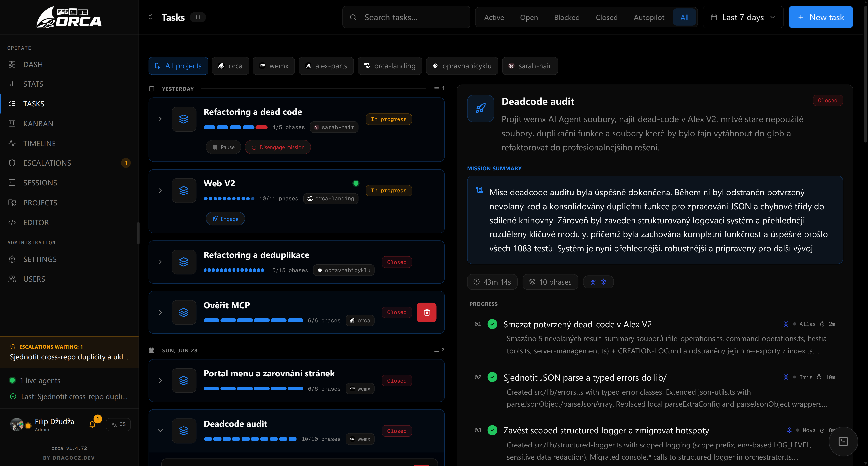The height and width of the screenshot is (466, 868).
Task: Show Open tasks tab
Action: pyautogui.click(x=529, y=17)
